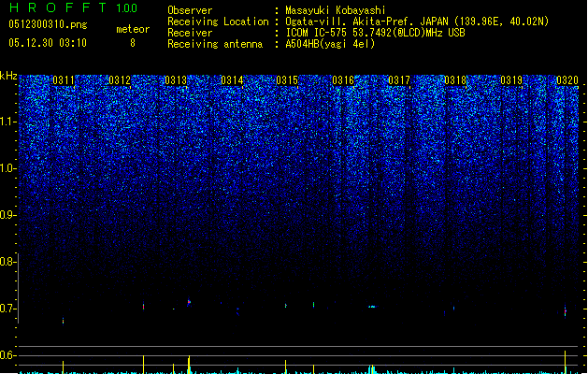Image resolution: width=588 pixels, height=374 pixels.
Task: Click the 0.9 frequency axis label
Action: 7,215
